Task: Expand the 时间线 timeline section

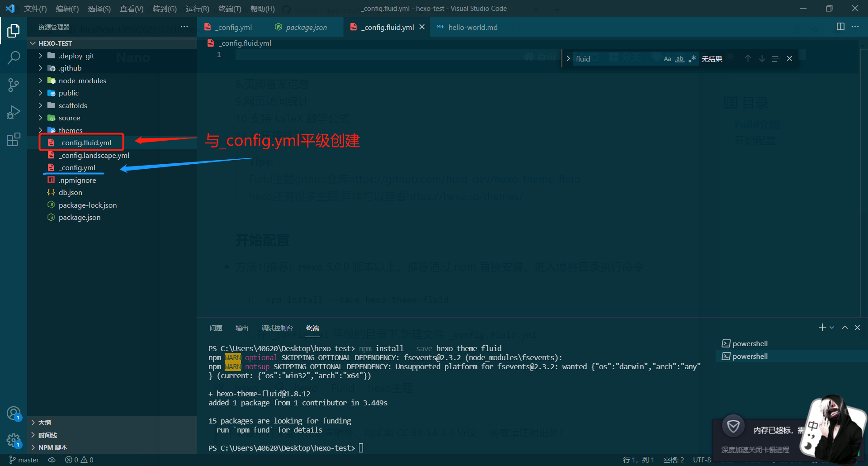Action: point(113,435)
